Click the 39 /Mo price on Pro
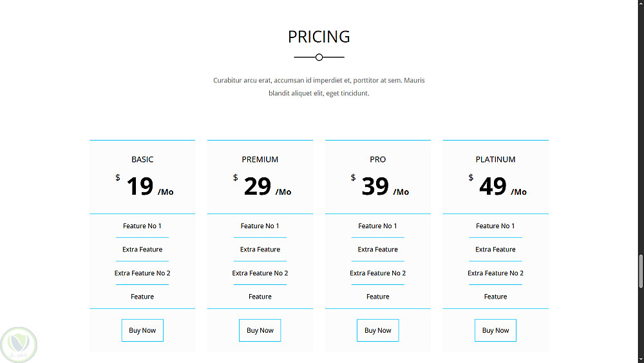Viewport: 644px width, 363px height. pyautogui.click(x=384, y=187)
